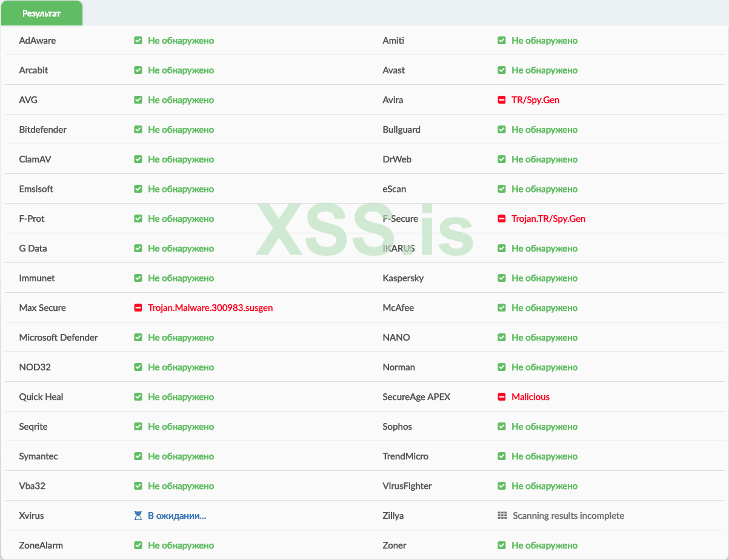729x560 pixels.
Task: Click the green check icon for Kaspersky
Action: pyautogui.click(x=501, y=278)
